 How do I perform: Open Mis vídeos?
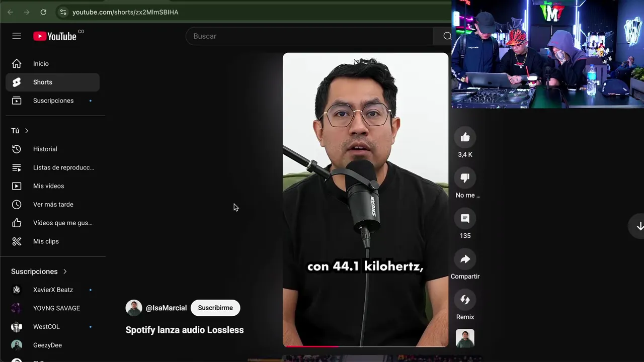pos(52,186)
